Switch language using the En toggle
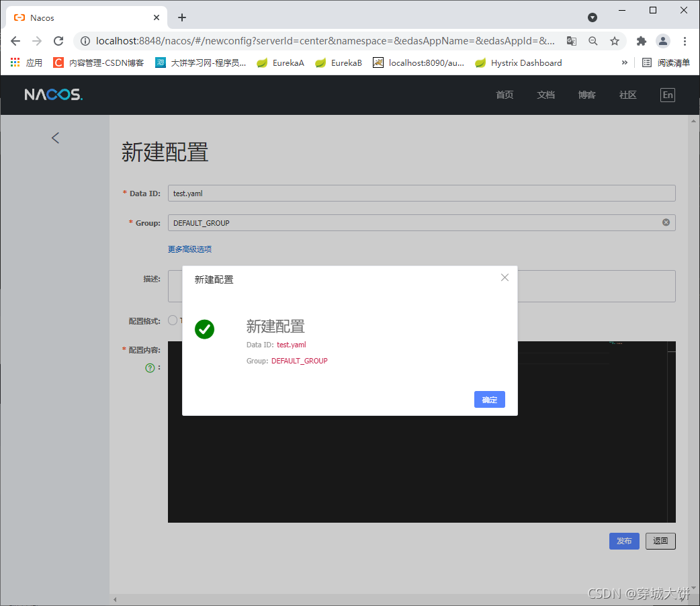This screenshot has width=700, height=606. (667, 94)
